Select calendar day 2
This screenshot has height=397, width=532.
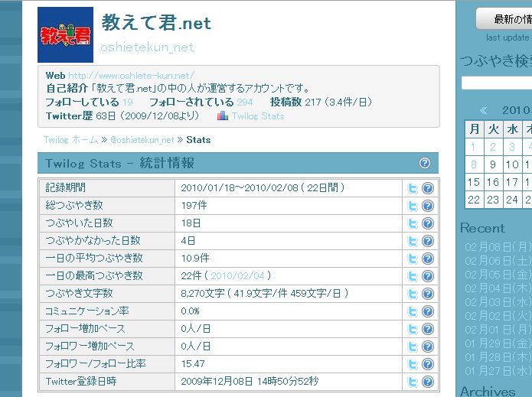tap(493, 147)
